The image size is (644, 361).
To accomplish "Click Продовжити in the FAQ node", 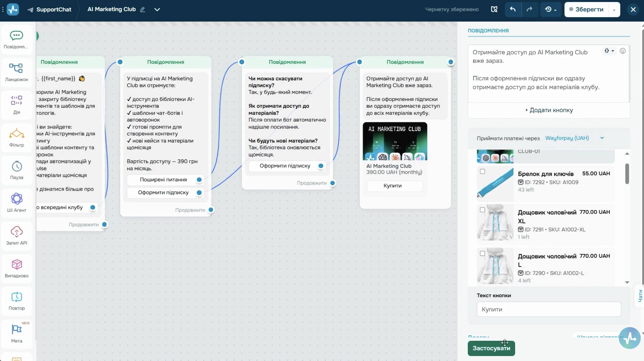I will pyautogui.click(x=312, y=183).
